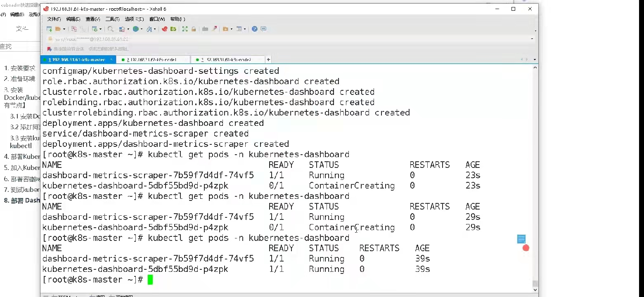Expand the open session dropdown arrow
This screenshot has width=644, height=297.
64,29
